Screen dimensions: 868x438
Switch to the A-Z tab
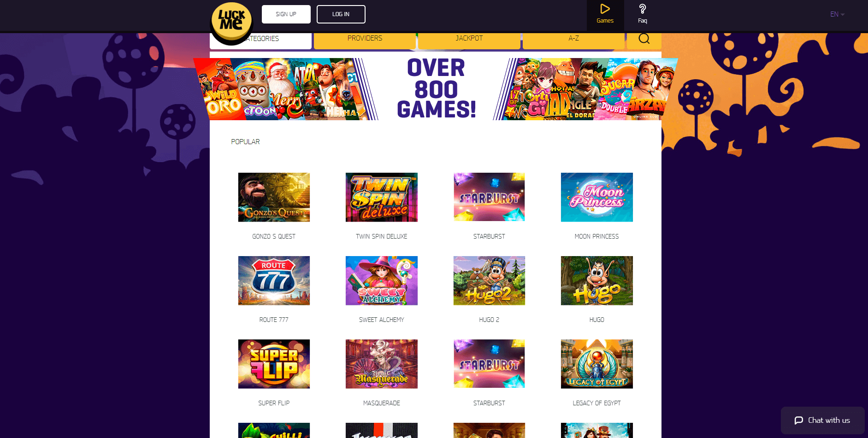(573, 39)
